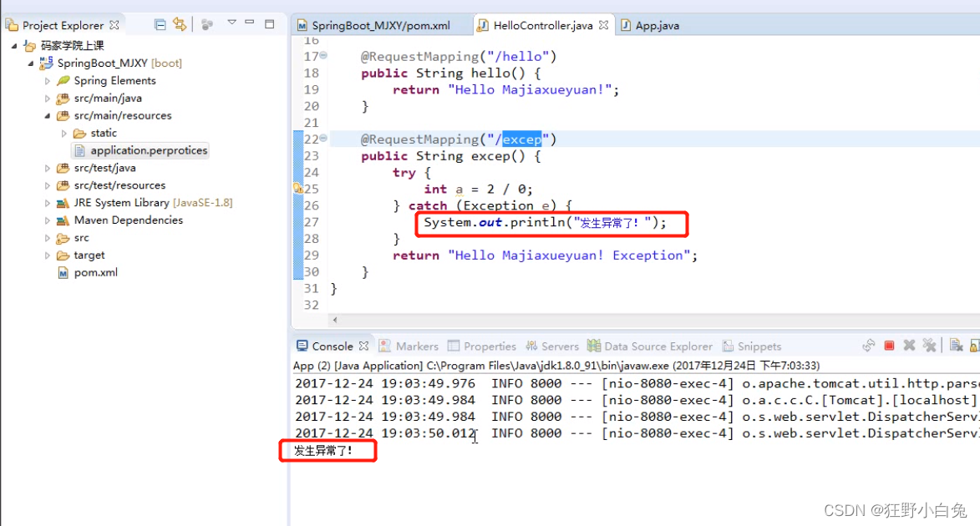980x526 pixels.
Task: Click the pom.xml Maven file icon
Action: click(63, 273)
